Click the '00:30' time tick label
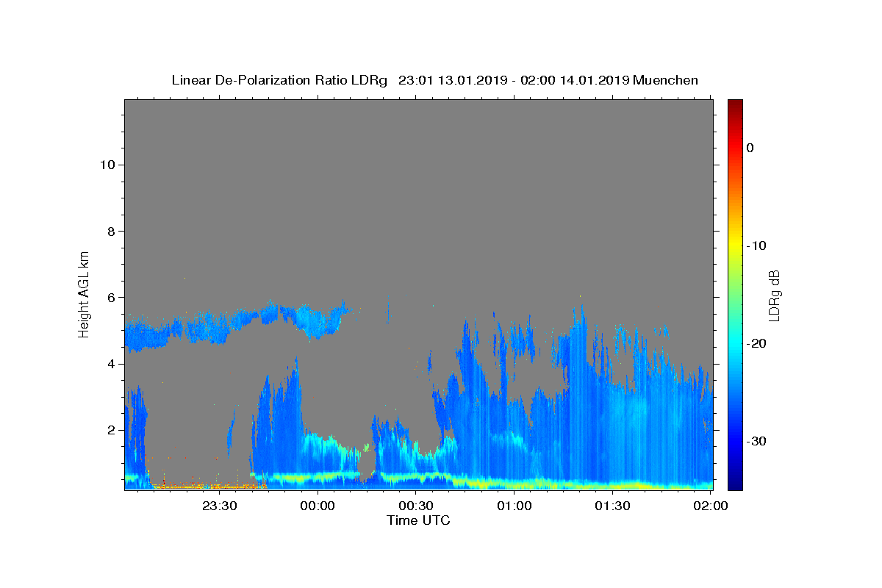The height and width of the screenshot is (588, 882). (x=416, y=506)
